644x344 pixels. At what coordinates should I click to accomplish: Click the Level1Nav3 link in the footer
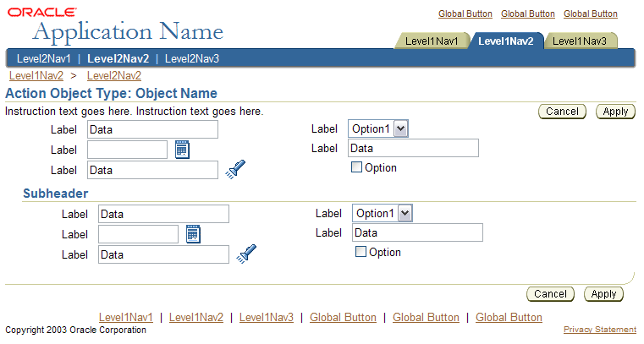[267, 317]
